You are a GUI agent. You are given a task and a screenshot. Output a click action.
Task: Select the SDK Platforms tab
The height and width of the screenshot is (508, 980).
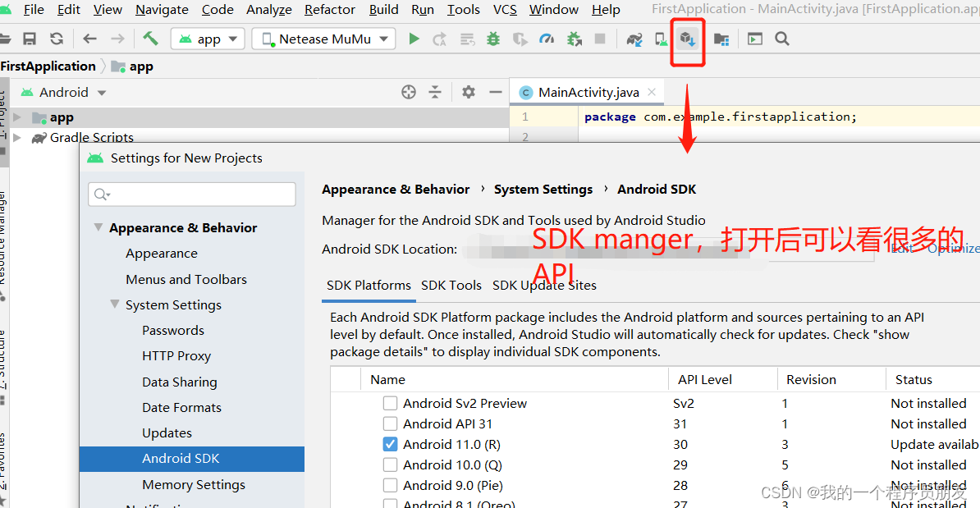point(369,286)
